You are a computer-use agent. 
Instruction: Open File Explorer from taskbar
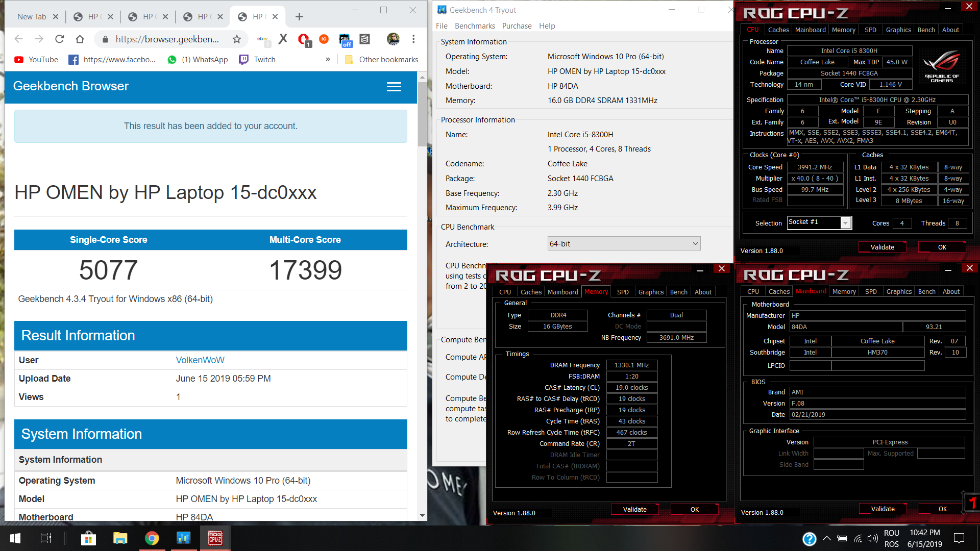(120, 538)
